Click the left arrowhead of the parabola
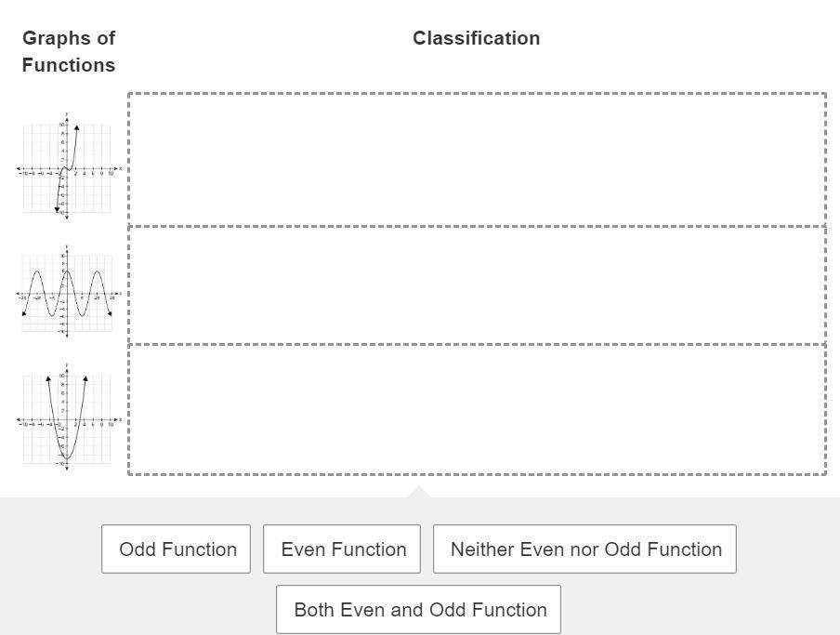 [48, 378]
